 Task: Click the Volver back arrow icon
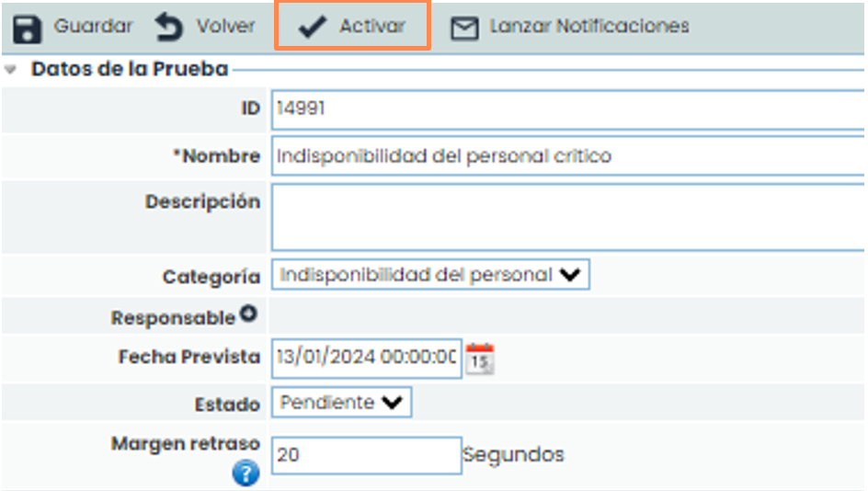(169, 28)
